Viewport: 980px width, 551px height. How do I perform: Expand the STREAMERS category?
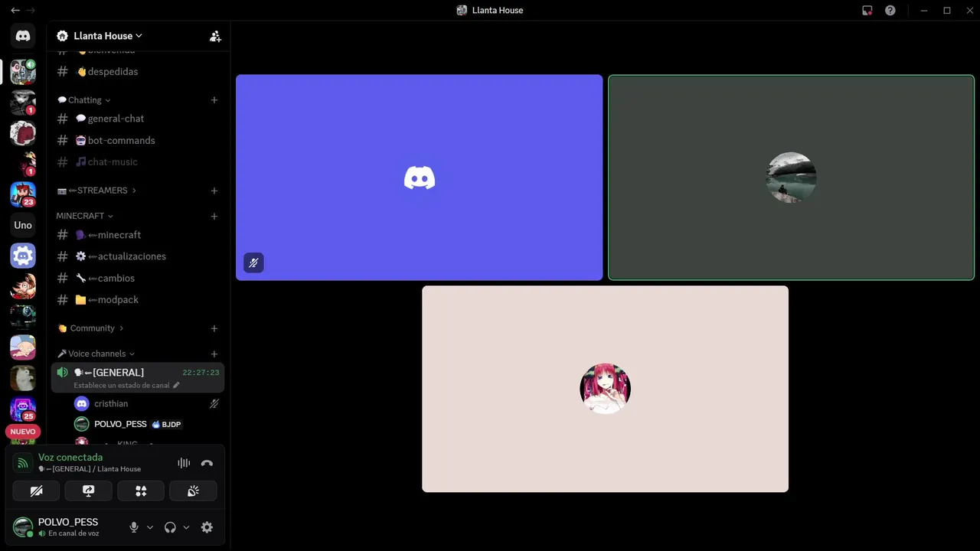coord(96,191)
